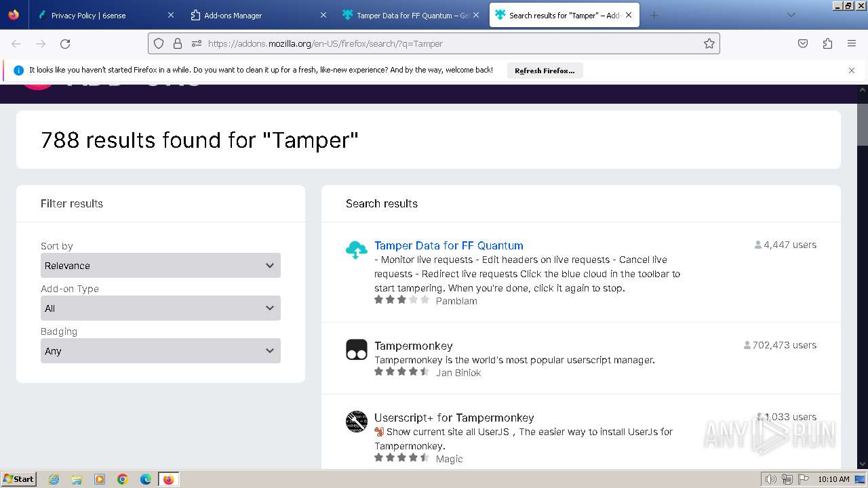Close the Privacy Policy 6sense tab
868x488 pixels.
point(171,15)
